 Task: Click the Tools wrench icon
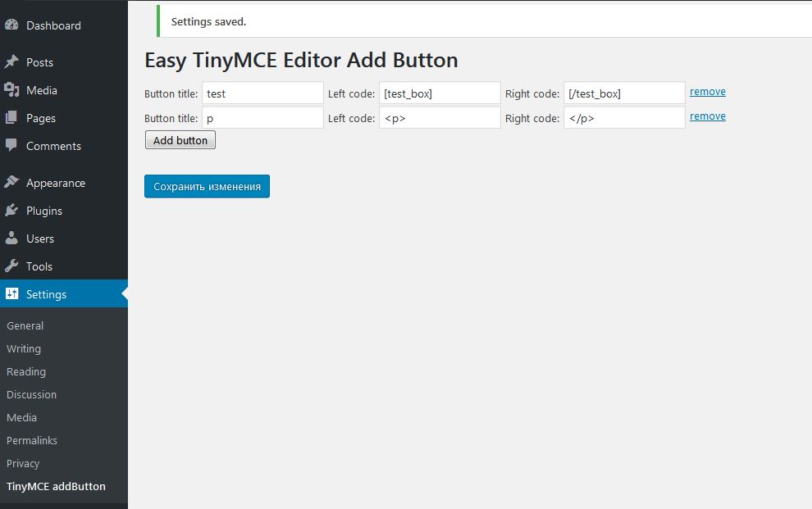coord(11,266)
